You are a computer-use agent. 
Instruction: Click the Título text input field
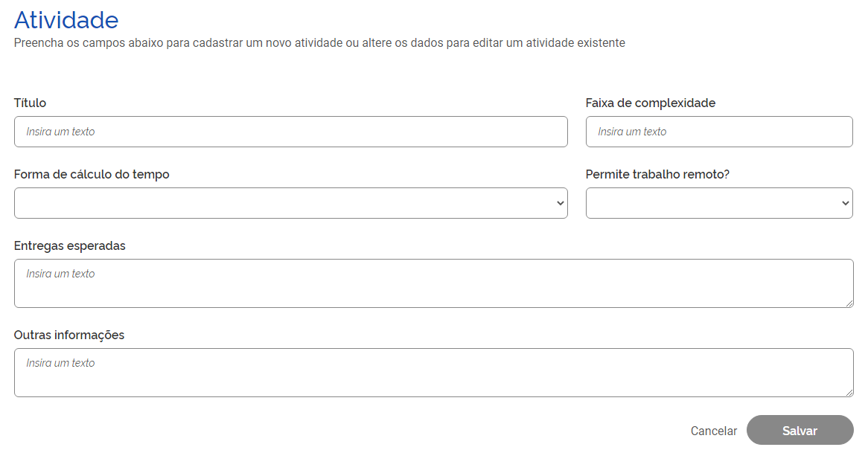pyautogui.click(x=290, y=132)
